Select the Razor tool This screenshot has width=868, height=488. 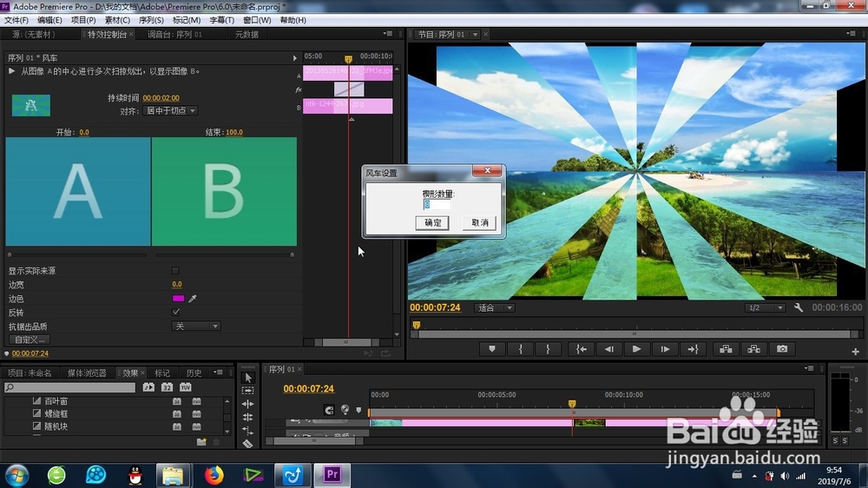[248, 443]
